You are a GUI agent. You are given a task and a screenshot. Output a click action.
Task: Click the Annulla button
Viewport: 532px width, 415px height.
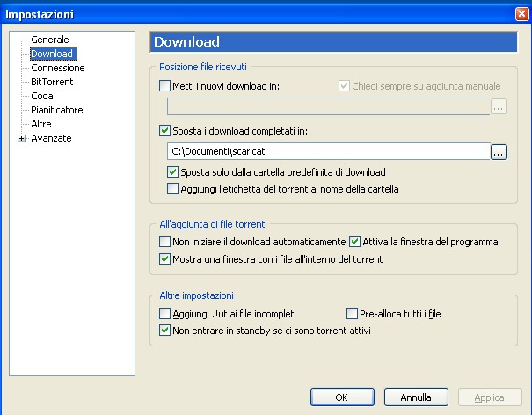pos(416,397)
